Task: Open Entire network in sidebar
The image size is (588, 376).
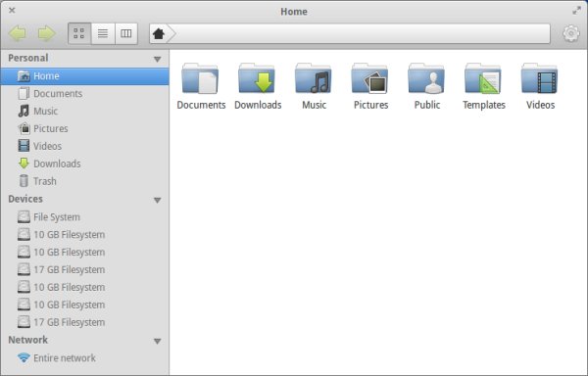Action: (x=84, y=358)
